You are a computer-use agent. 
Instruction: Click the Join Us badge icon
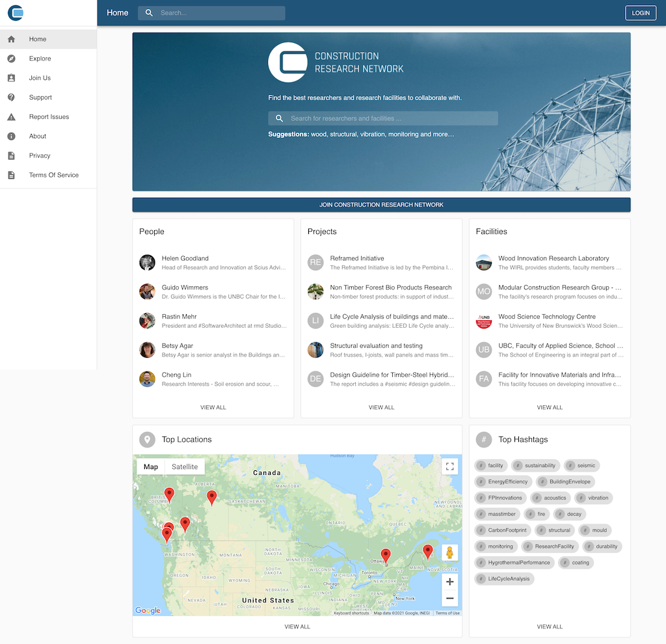tap(12, 78)
